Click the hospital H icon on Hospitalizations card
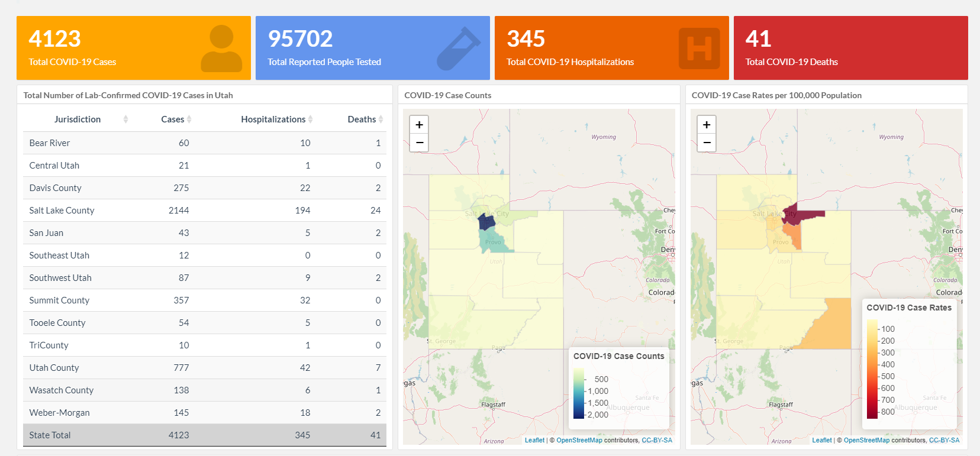 pyautogui.click(x=699, y=48)
